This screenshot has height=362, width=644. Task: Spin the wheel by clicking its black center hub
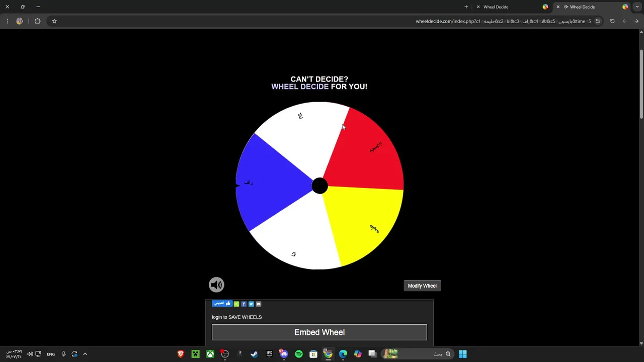click(319, 186)
